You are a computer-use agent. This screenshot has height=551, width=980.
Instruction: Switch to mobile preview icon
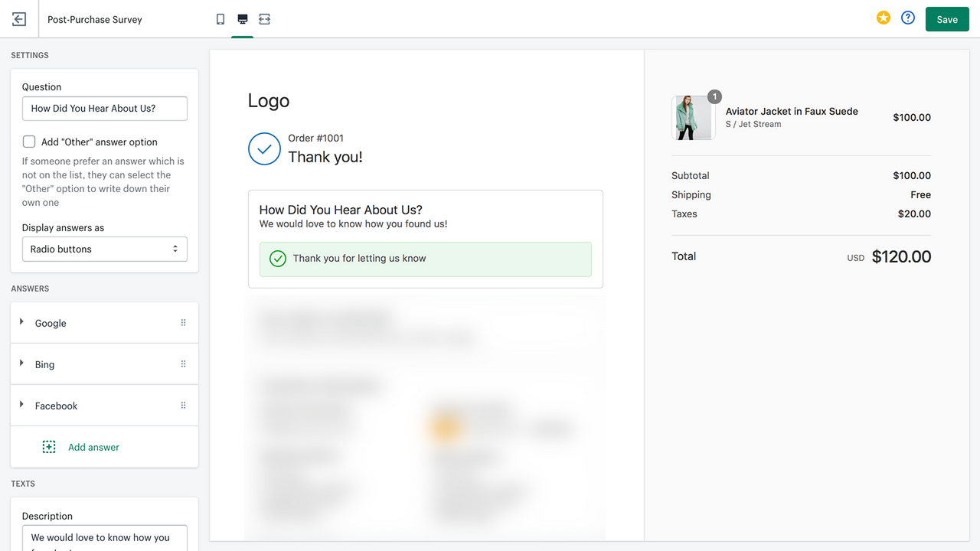point(220,19)
